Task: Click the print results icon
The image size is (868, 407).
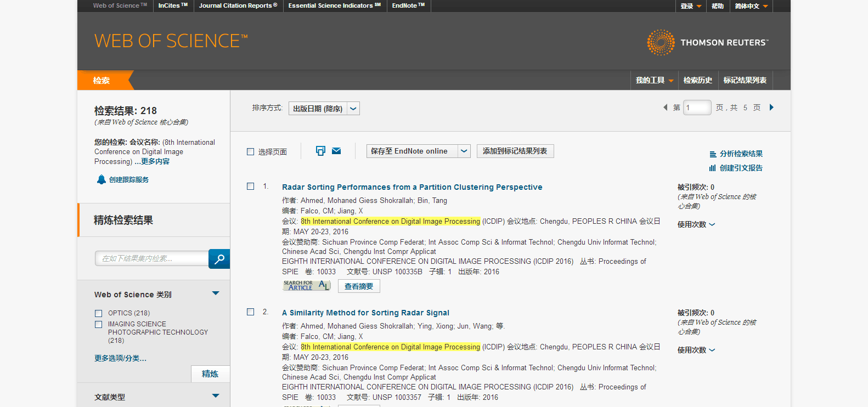Action: pyautogui.click(x=320, y=151)
